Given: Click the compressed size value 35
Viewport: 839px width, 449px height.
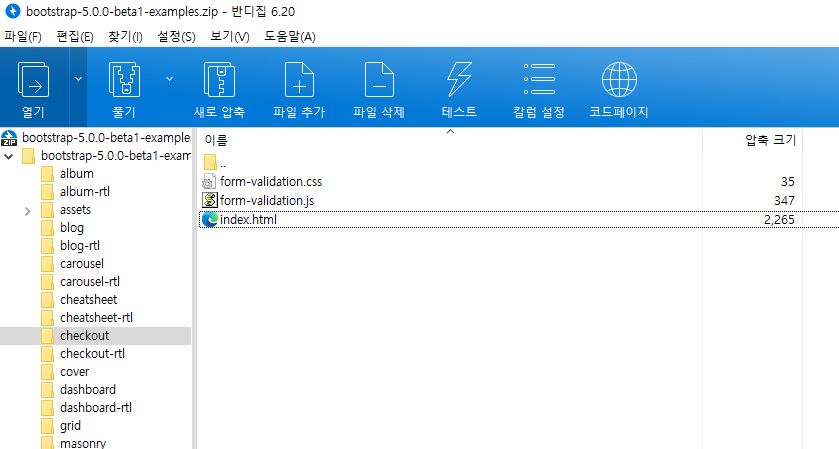Looking at the screenshot, I should click(x=788, y=181).
